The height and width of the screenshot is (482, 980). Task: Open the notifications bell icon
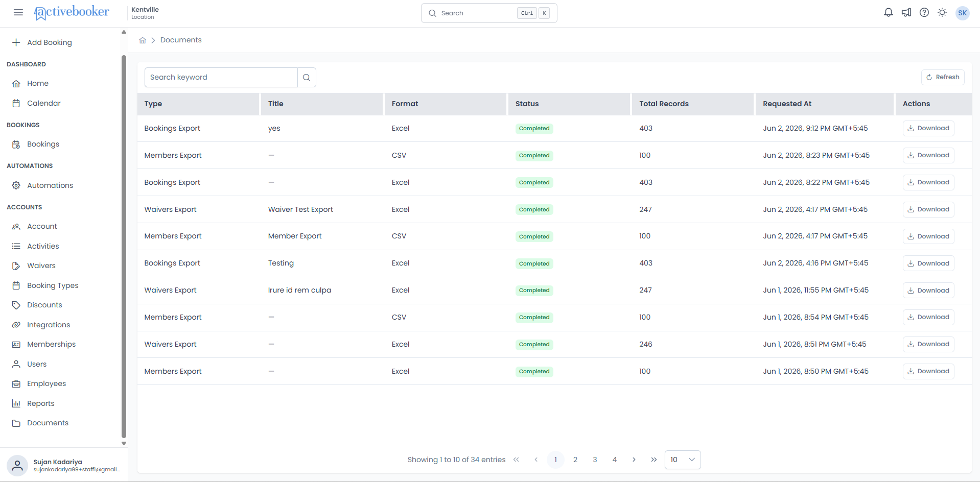click(x=889, y=13)
